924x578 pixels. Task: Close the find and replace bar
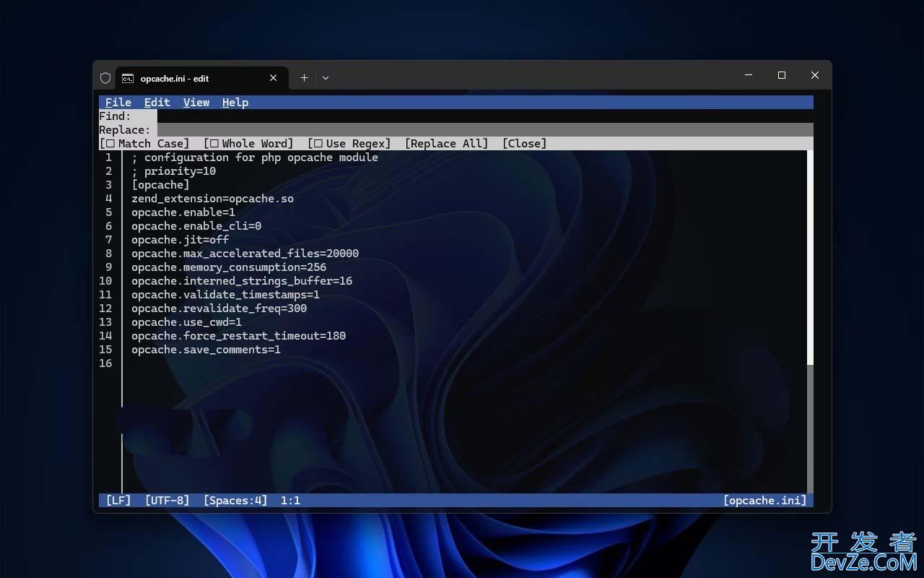524,144
